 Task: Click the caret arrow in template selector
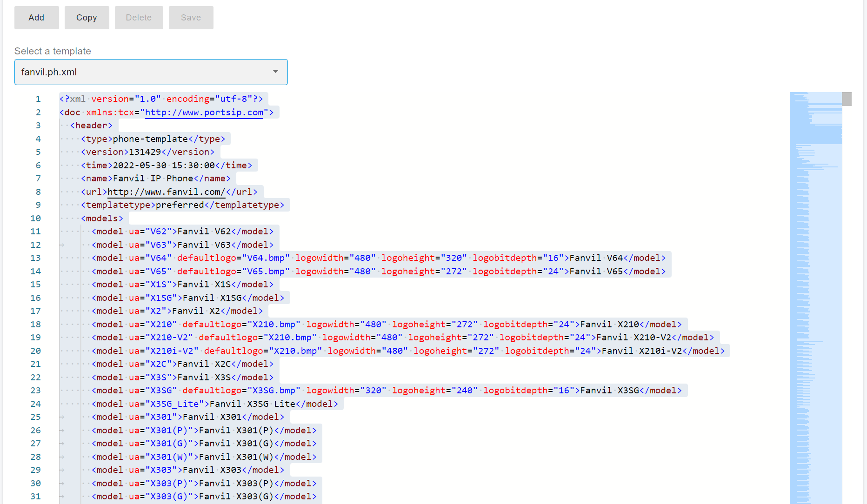275,72
